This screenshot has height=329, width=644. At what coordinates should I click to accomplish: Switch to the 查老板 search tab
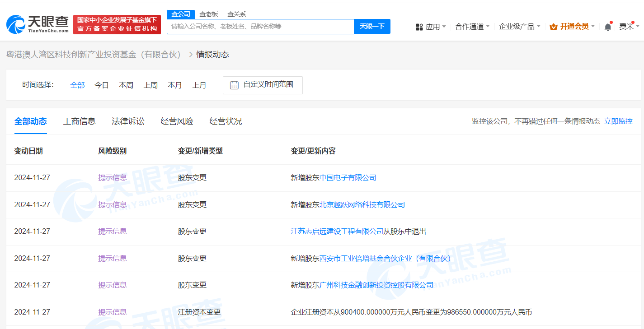(x=209, y=14)
